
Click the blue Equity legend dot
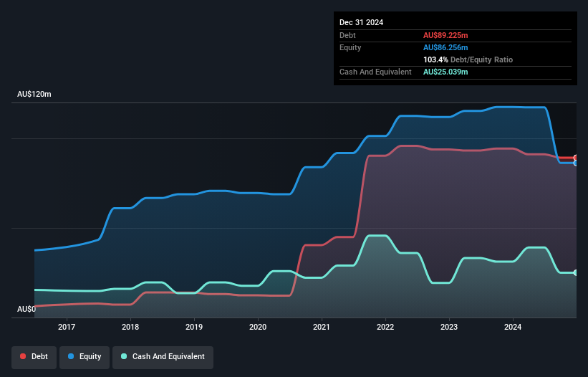click(71, 356)
